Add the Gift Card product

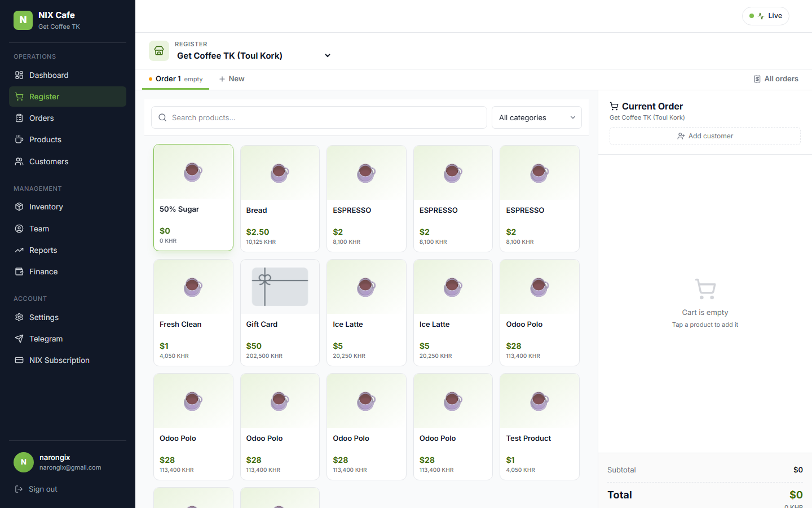pyautogui.click(x=280, y=313)
